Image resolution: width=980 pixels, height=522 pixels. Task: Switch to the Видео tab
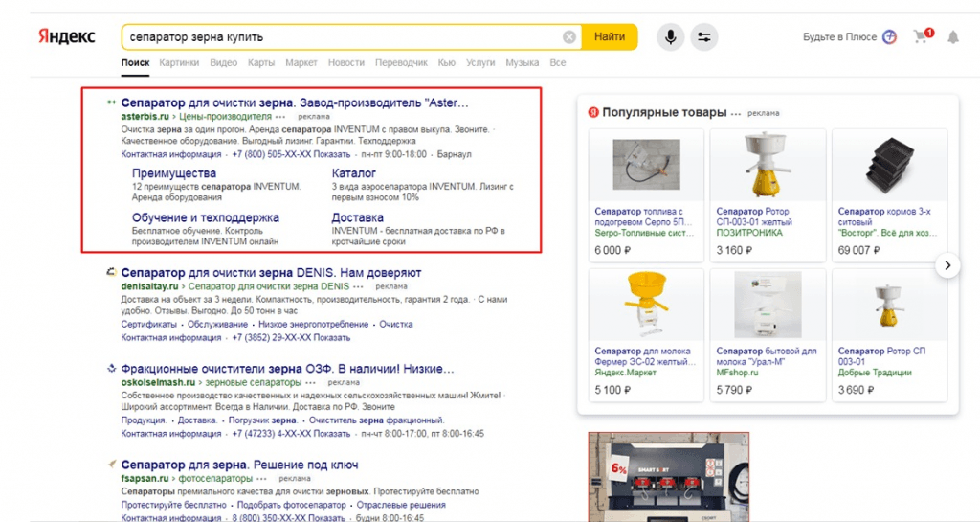pos(223,62)
